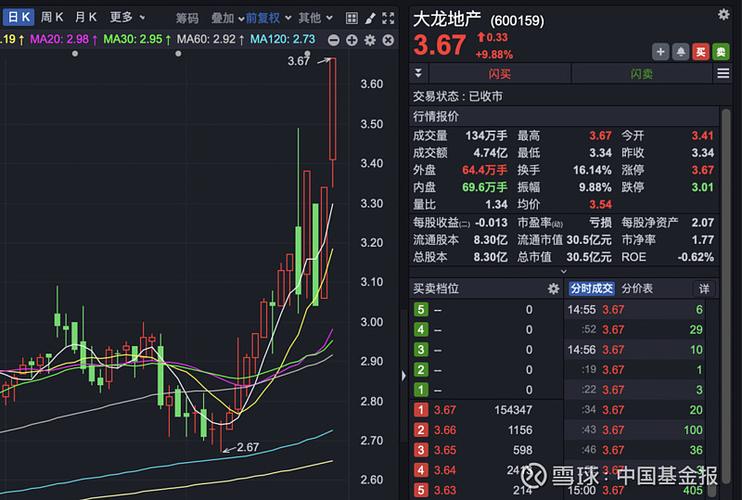Click the 换手 16.14% turnover value
The width and height of the screenshot is (742, 500).
tap(592, 170)
